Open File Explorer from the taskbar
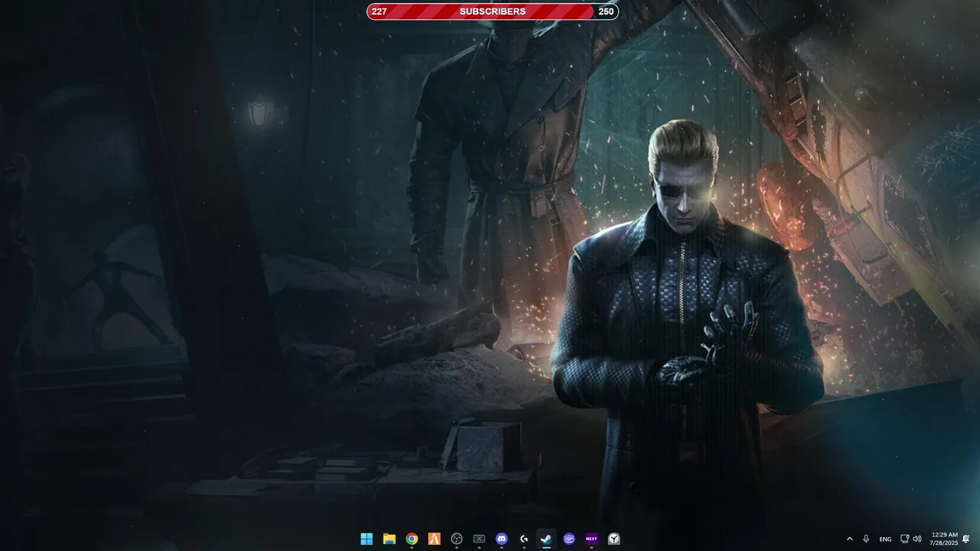Viewport: 980px width, 551px height. point(389,539)
